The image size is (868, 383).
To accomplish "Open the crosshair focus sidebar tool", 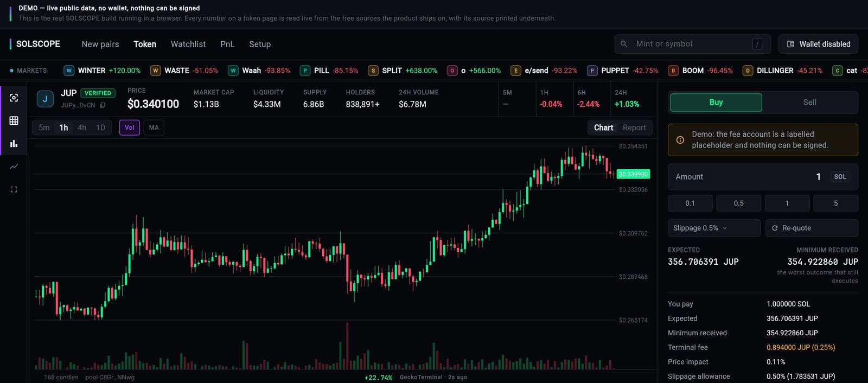I will [x=14, y=98].
